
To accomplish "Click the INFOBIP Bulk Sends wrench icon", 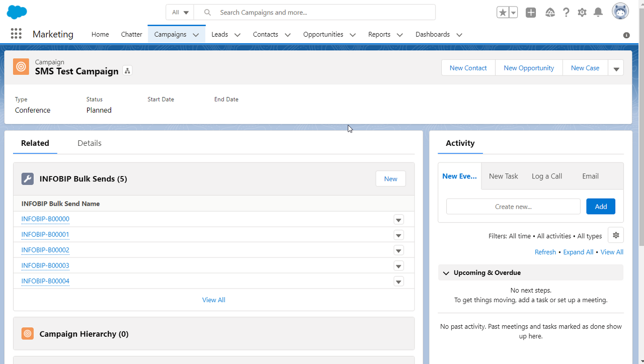I will [28, 179].
